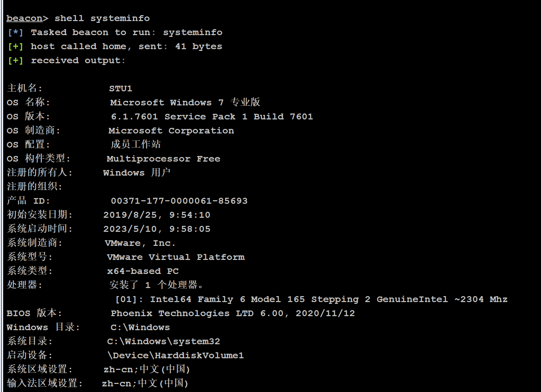
Task: Click the 'received output' line
Action: coord(78,60)
